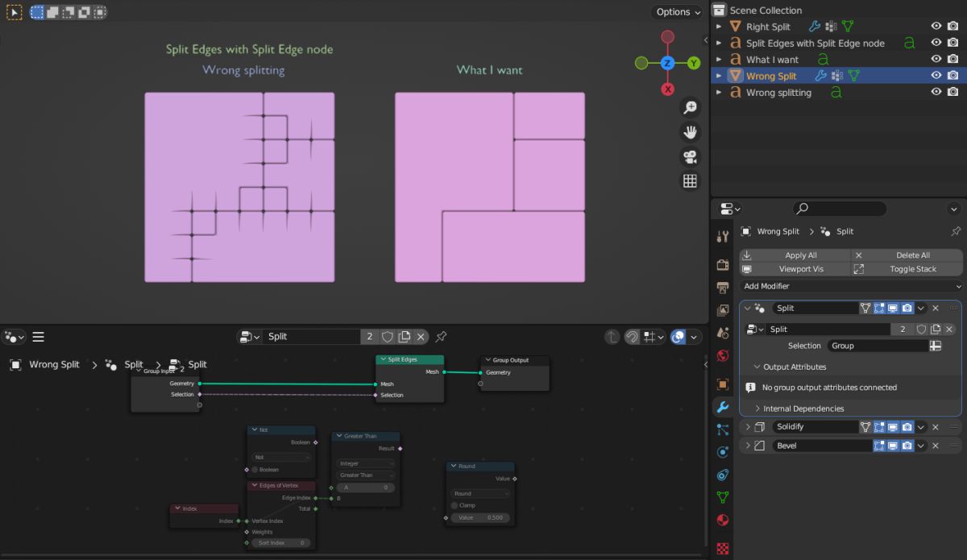Click the Properties search field
967x560 pixels.
(x=838, y=209)
